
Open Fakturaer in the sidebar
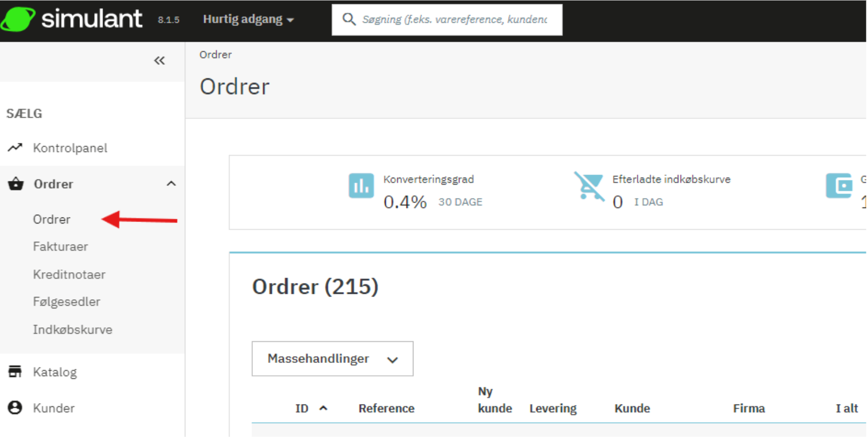61,247
